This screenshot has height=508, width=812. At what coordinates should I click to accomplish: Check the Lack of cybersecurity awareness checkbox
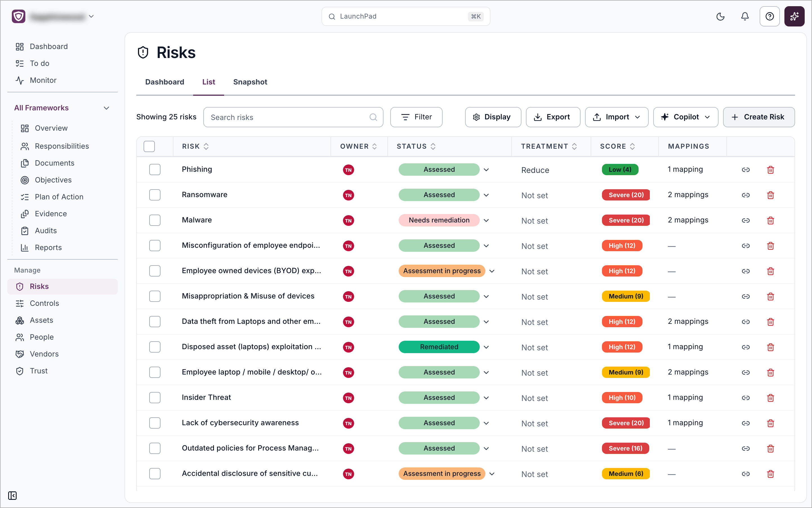point(155,423)
